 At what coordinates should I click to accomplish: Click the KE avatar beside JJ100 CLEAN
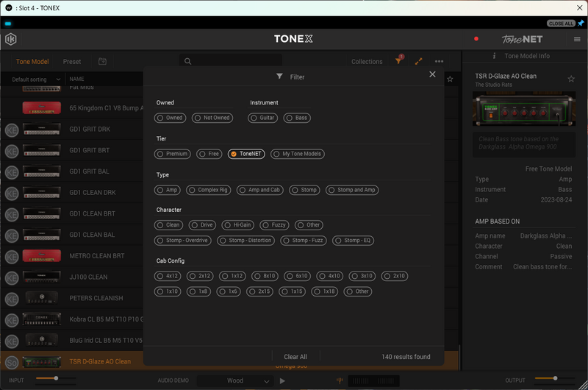click(x=12, y=278)
